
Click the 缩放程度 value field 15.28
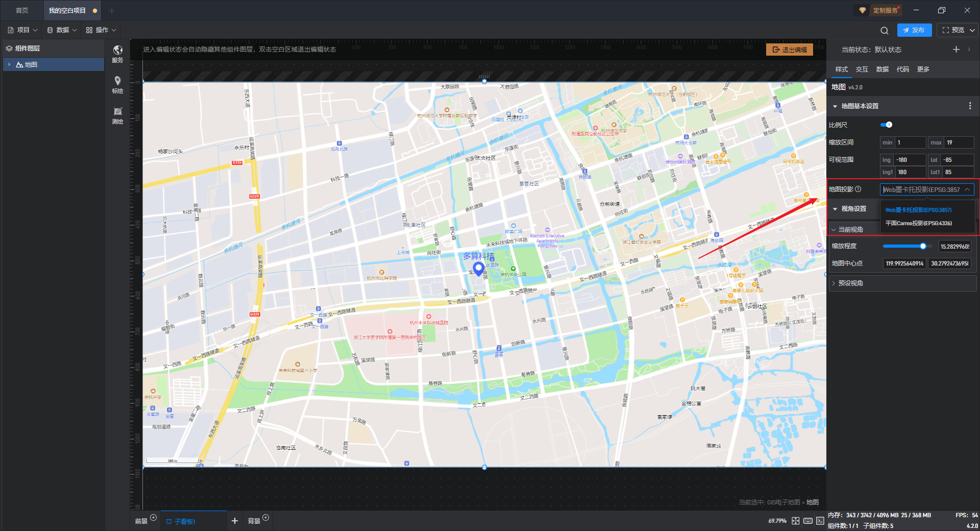955,247
